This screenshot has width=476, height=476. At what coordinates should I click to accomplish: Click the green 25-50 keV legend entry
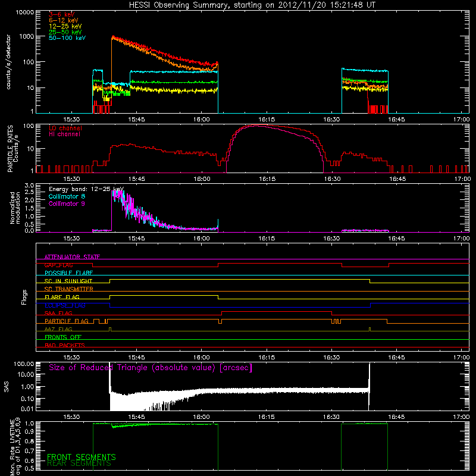(65, 32)
